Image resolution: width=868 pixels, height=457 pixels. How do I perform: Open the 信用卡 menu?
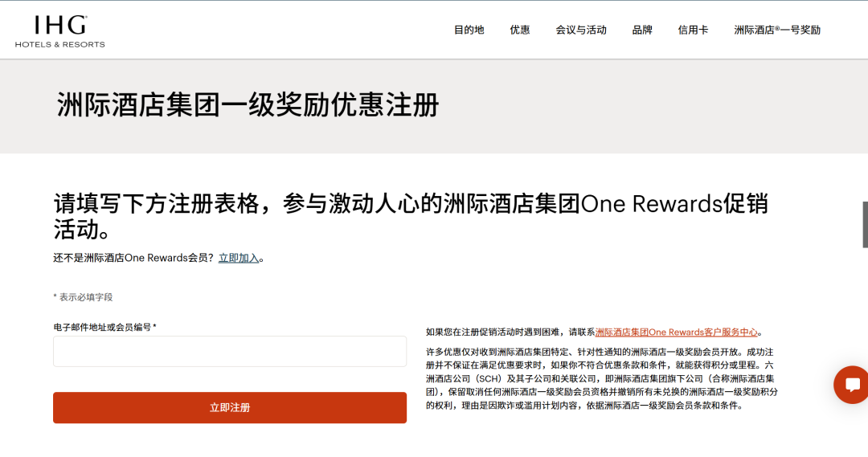point(693,30)
